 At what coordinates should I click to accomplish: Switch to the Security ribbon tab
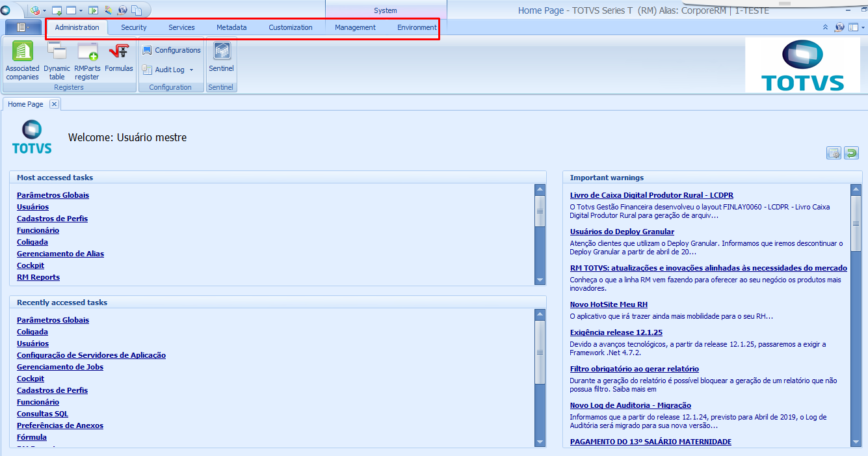click(x=134, y=27)
